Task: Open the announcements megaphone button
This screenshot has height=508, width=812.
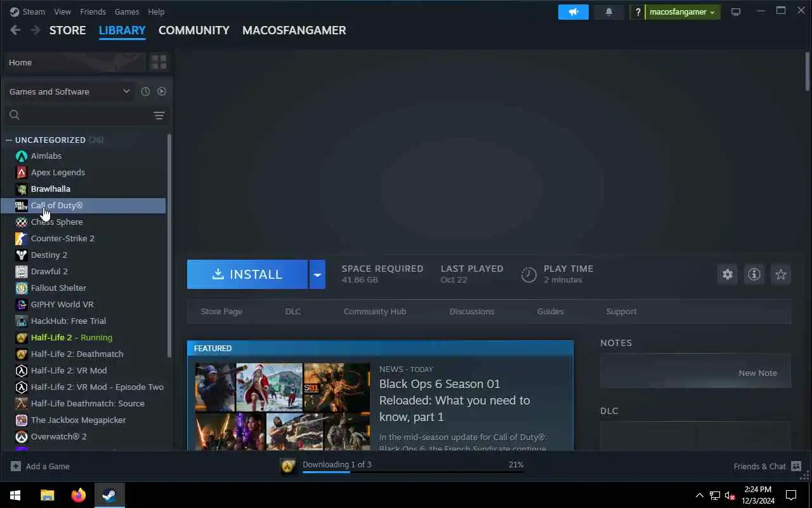Action: tap(573, 12)
